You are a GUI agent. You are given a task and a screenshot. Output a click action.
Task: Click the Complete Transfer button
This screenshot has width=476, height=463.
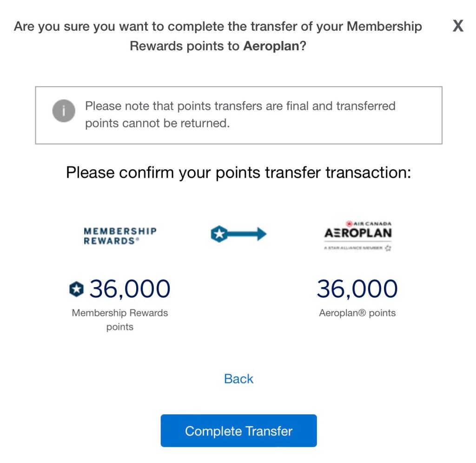pos(238,430)
